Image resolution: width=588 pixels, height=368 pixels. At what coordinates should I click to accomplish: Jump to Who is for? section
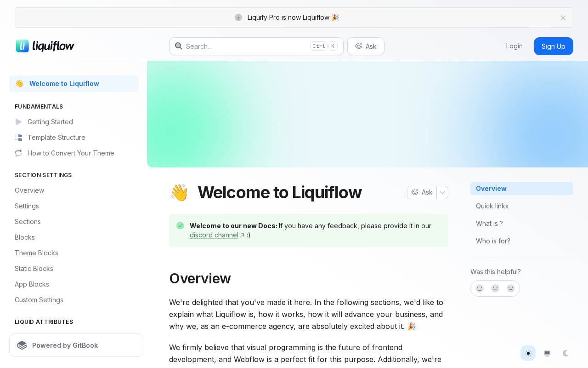[522, 241]
